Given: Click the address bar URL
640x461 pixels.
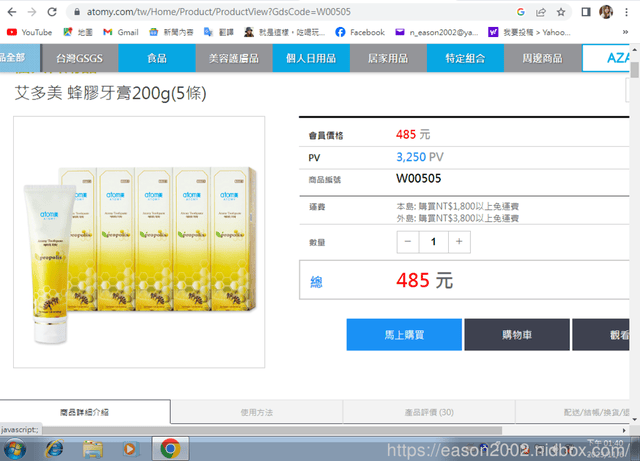Looking at the screenshot, I should [218, 12].
